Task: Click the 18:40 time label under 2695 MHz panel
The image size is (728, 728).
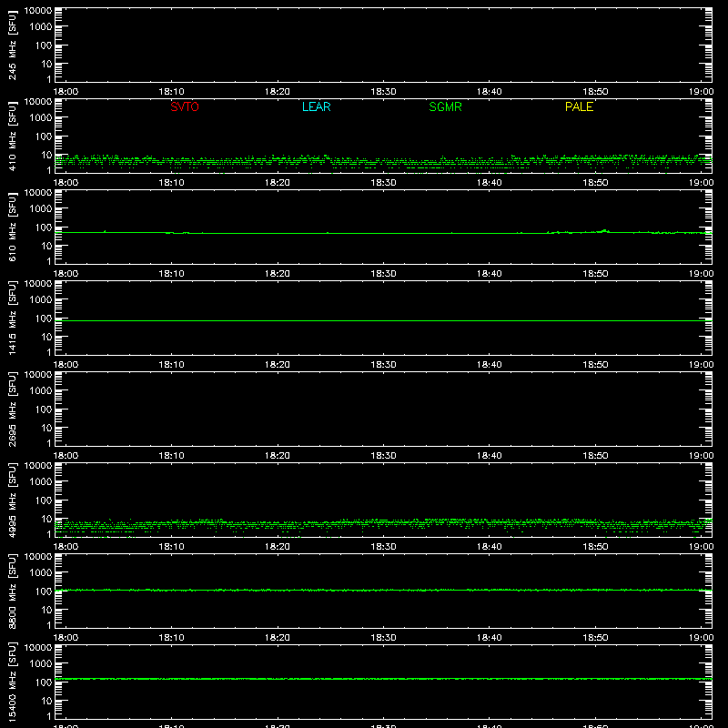Action: [x=490, y=456]
